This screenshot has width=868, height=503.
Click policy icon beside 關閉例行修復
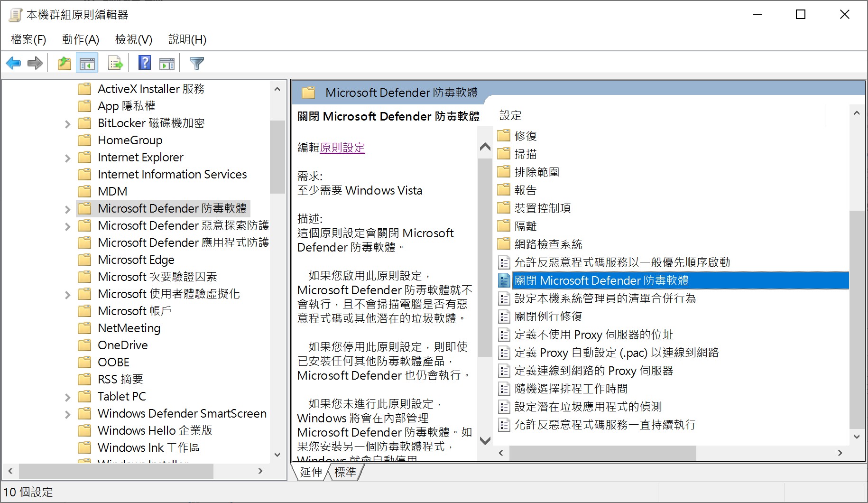click(x=504, y=317)
